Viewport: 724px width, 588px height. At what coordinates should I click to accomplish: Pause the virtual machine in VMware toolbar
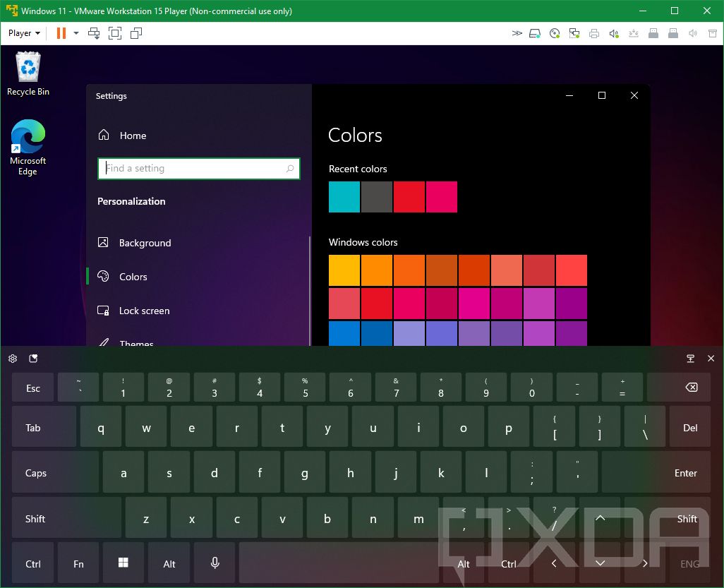click(x=61, y=33)
